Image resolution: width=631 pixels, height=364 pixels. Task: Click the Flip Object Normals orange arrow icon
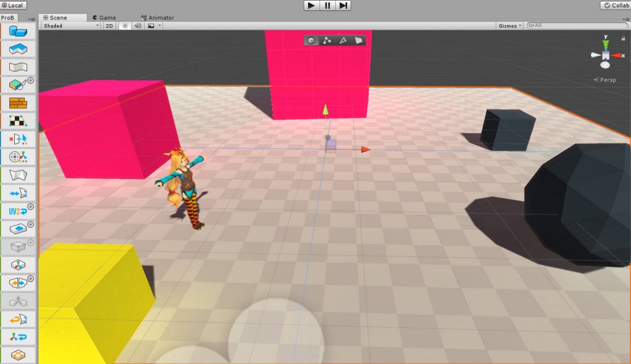[x=18, y=320]
